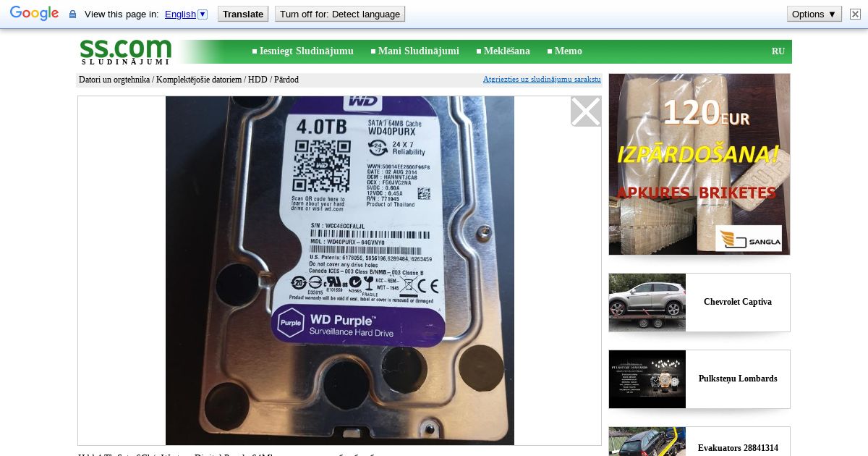This screenshot has height=456, width=868.
Task: Close the enlarged photo with X icon
Action: point(586,111)
